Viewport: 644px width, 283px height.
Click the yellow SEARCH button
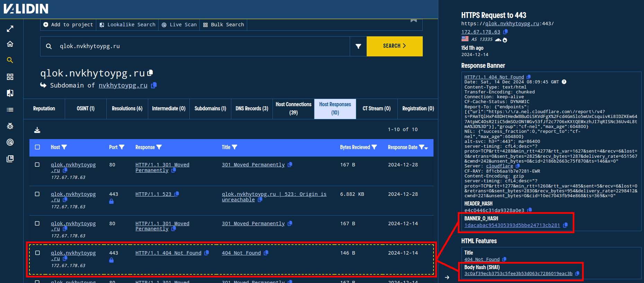[395, 46]
